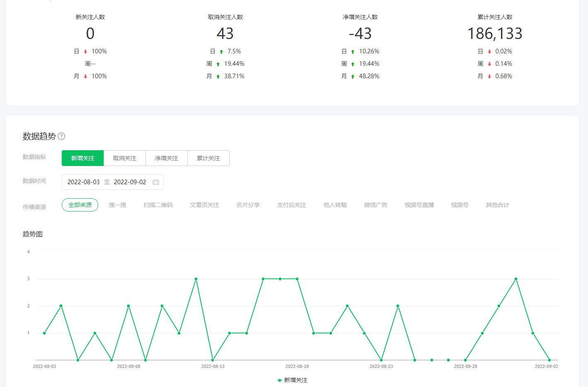Click the 新增关注 legend label
This screenshot has width=588, height=387.
pos(296,380)
